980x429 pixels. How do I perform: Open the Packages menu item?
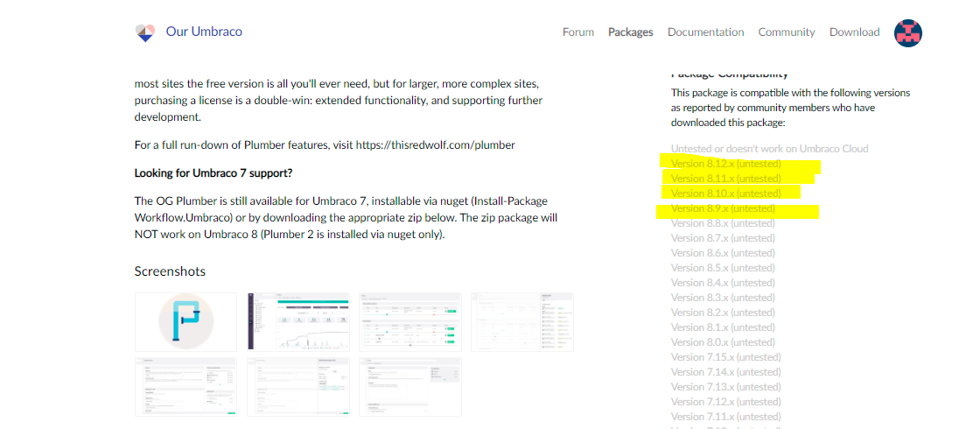click(631, 32)
